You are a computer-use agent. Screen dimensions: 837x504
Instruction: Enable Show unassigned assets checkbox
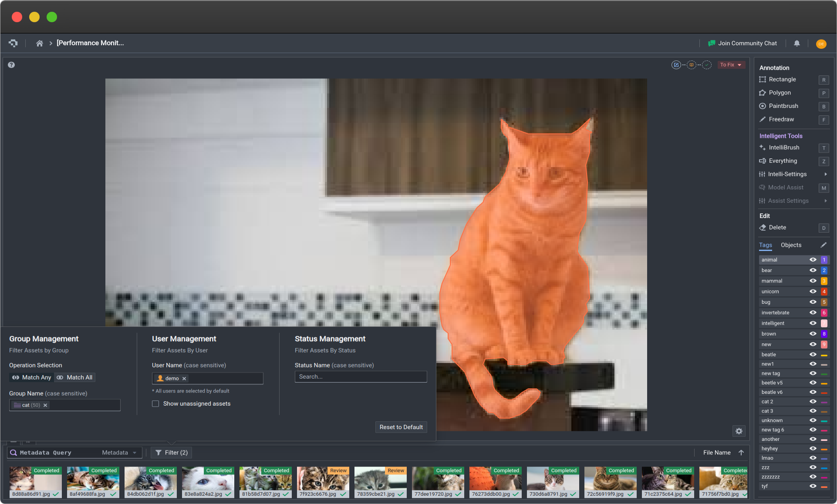pyautogui.click(x=156, y=403)
